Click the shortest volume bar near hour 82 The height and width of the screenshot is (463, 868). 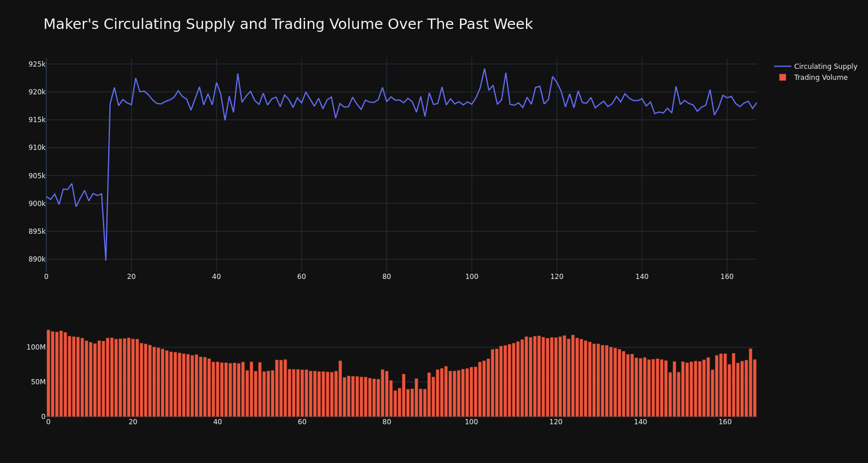point(395,403)
